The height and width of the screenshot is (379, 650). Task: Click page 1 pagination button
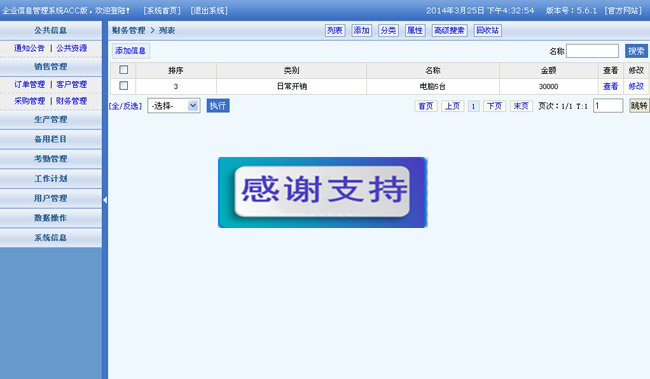(473, 106)
